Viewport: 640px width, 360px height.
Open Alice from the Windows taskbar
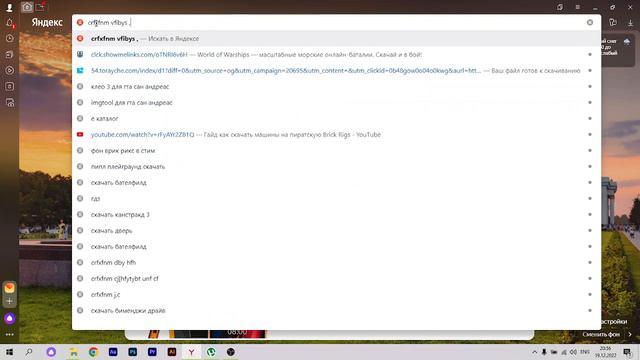click(51, 352)
